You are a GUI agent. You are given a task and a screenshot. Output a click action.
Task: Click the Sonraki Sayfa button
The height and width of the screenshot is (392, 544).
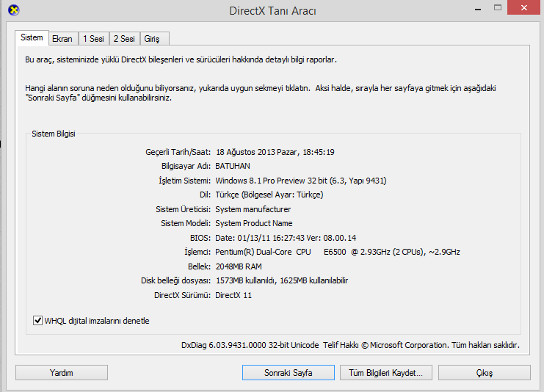(289, 373)
